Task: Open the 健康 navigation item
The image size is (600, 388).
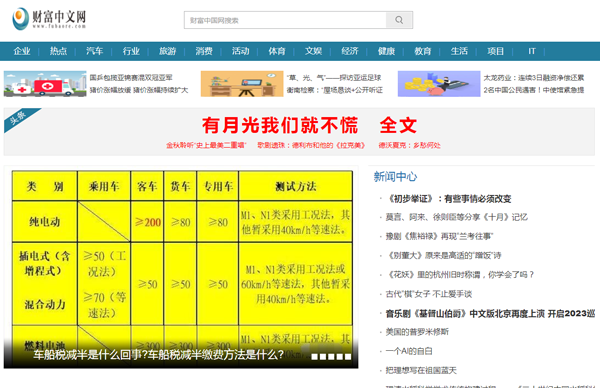Action: click(386, 51)
